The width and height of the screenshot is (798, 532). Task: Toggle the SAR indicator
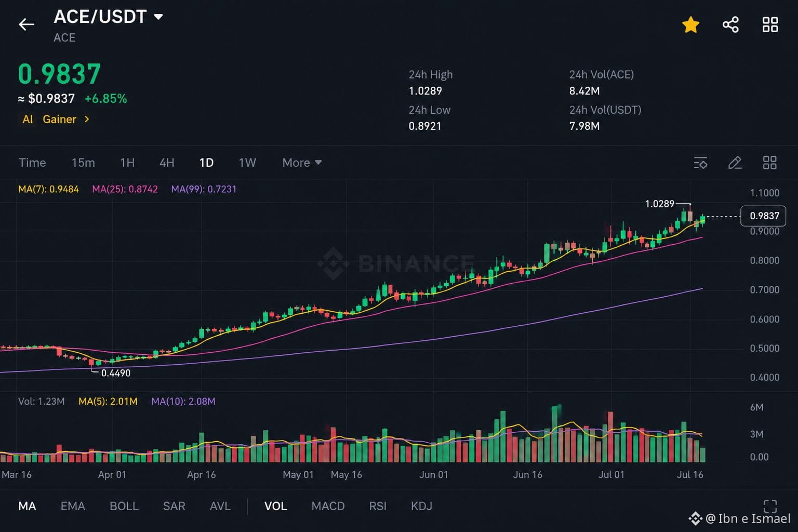click(174, 506)
